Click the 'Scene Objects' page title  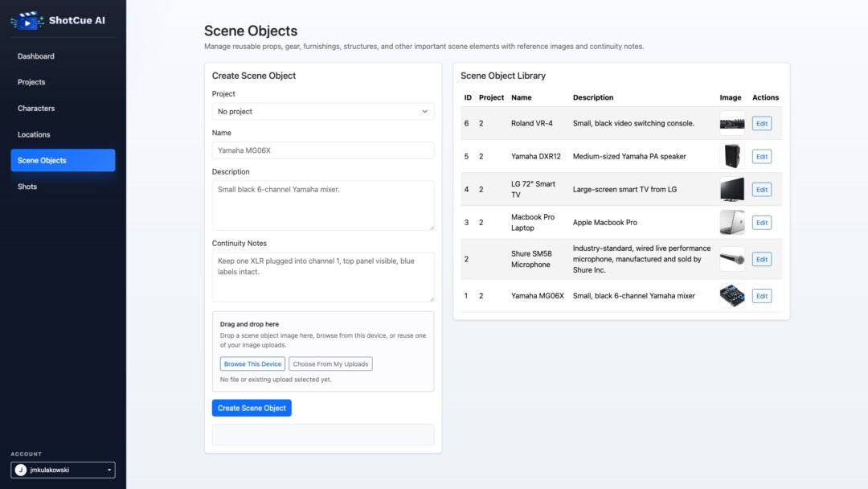tap(250, 31)
